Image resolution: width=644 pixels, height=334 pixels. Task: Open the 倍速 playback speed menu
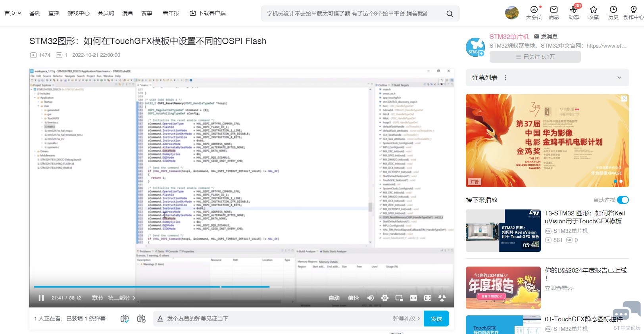click(354, 298)
